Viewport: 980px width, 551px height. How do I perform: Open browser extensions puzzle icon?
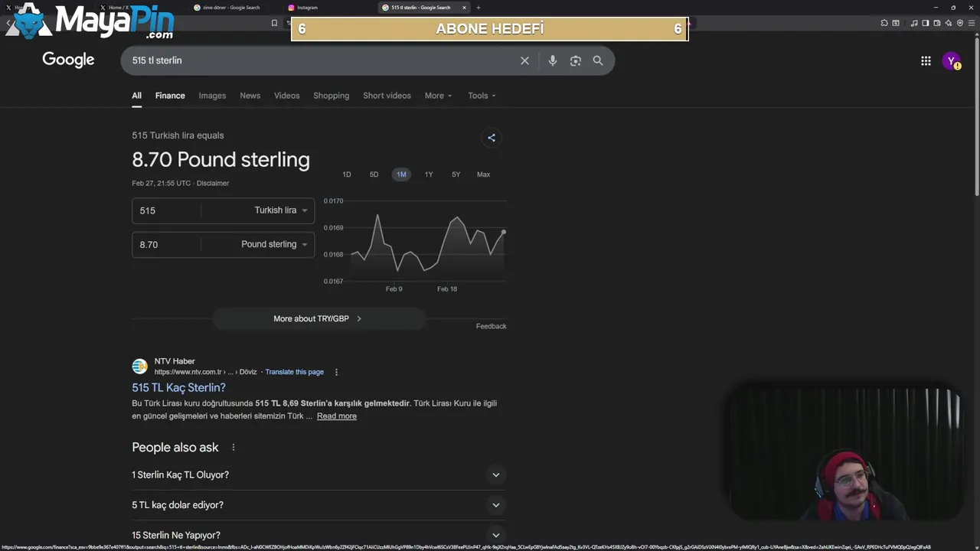pos(884,23)
